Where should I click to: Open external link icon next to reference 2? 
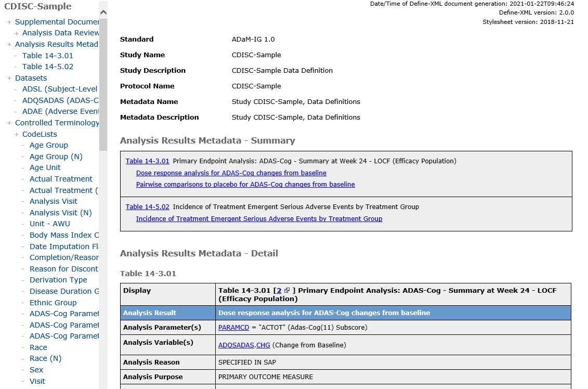[287, 290]
